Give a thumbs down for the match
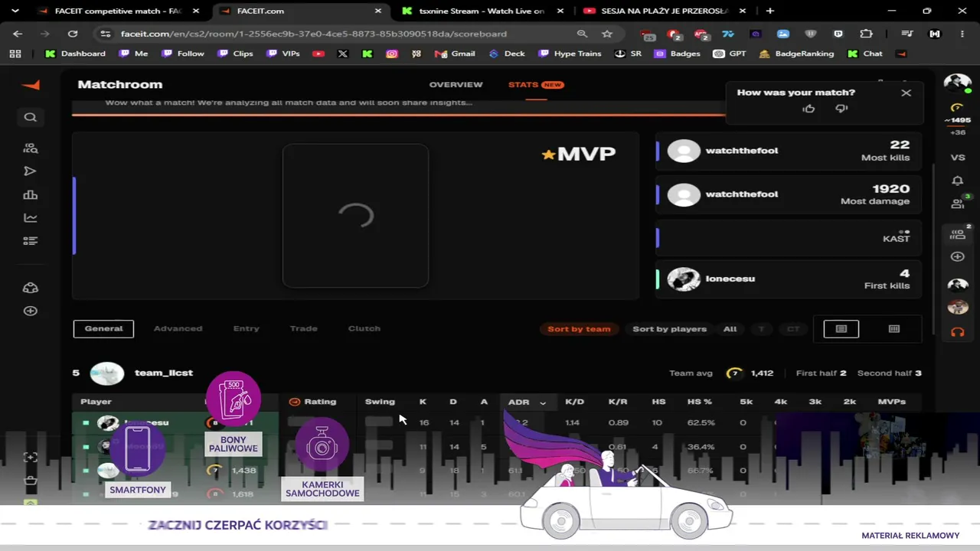The height and width of the screenshot is (551, 980). [841, 109]
